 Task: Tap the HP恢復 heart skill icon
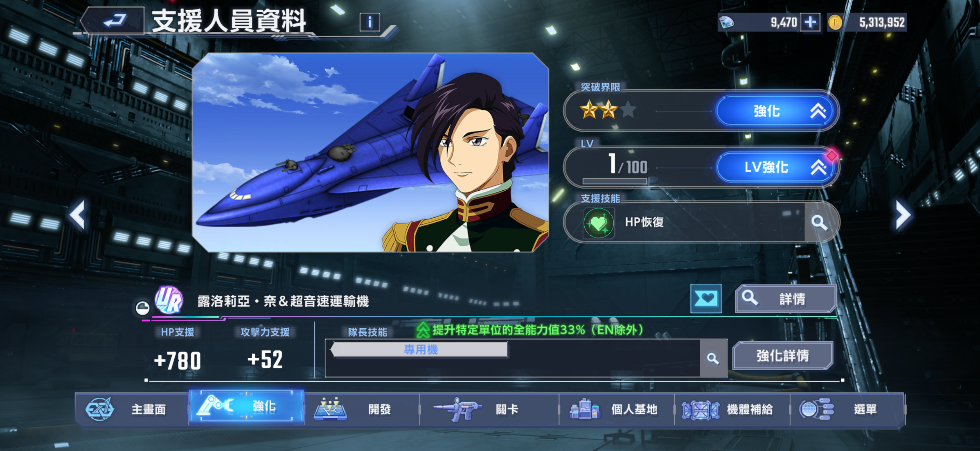(598, 223)
